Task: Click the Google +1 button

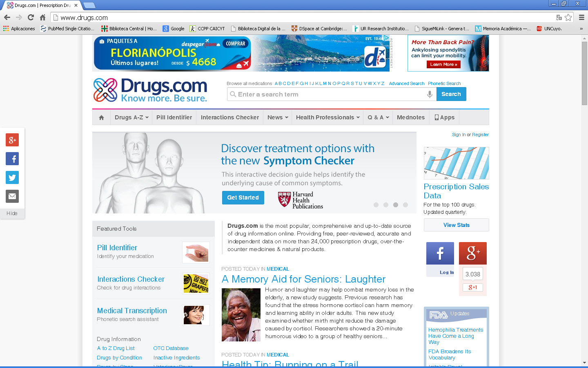Action: [473, 287]
